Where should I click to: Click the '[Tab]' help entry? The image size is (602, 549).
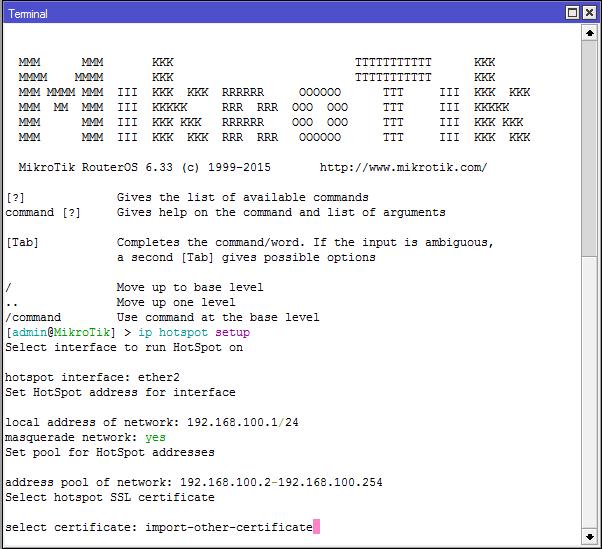point(22,243)
